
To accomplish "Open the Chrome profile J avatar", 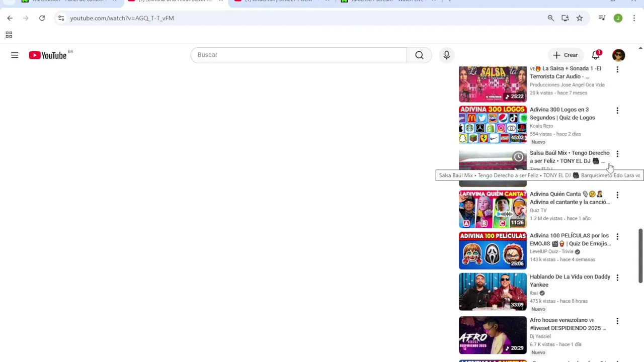I will click(618, 18).
